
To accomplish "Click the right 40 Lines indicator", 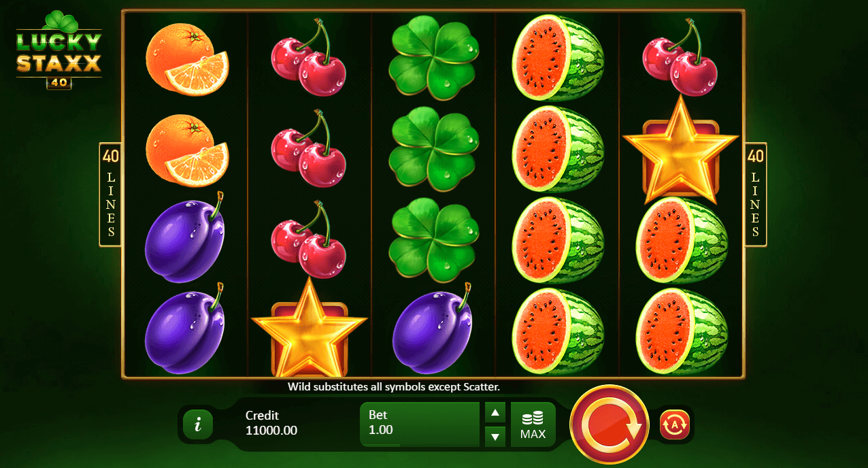I will 755,194.
